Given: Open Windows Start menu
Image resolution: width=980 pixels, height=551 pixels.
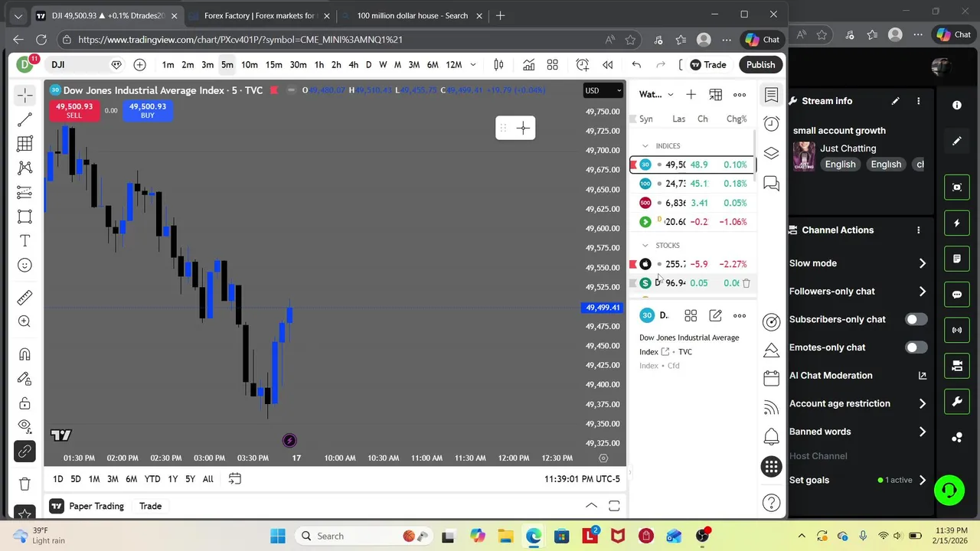Looking at the screenshot, I should (x=277, y=536).
